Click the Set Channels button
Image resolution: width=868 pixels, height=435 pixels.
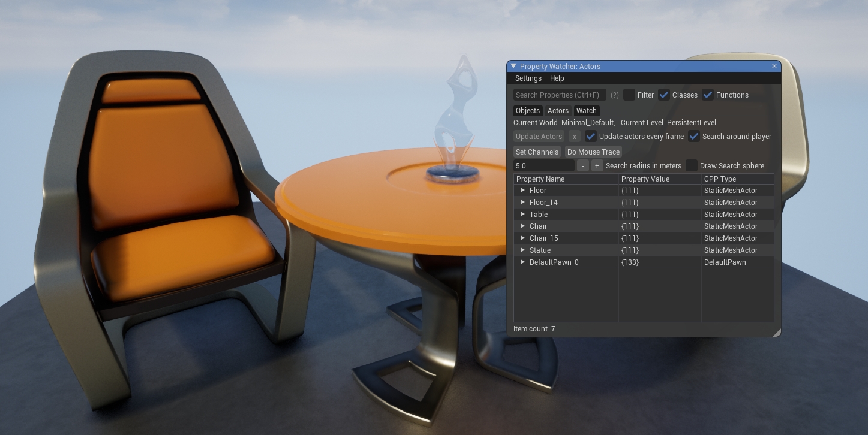pos(537,152)
